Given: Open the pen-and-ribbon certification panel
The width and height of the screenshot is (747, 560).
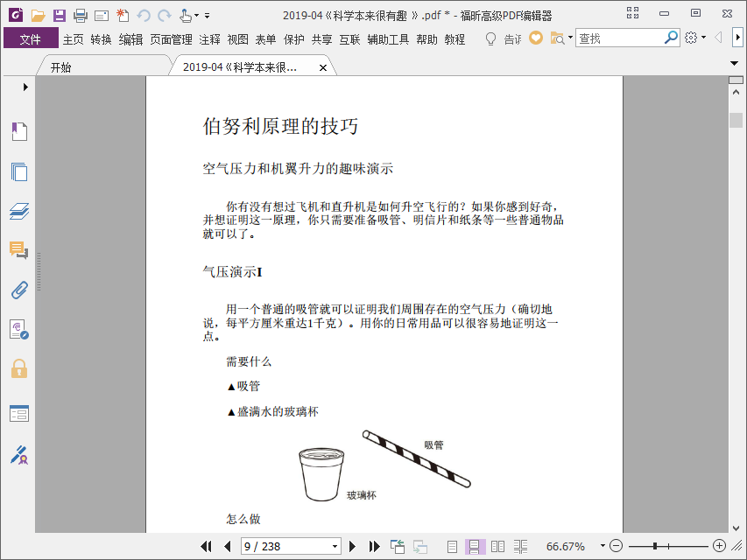Looking at the screenshot, I should coord(19,455).
